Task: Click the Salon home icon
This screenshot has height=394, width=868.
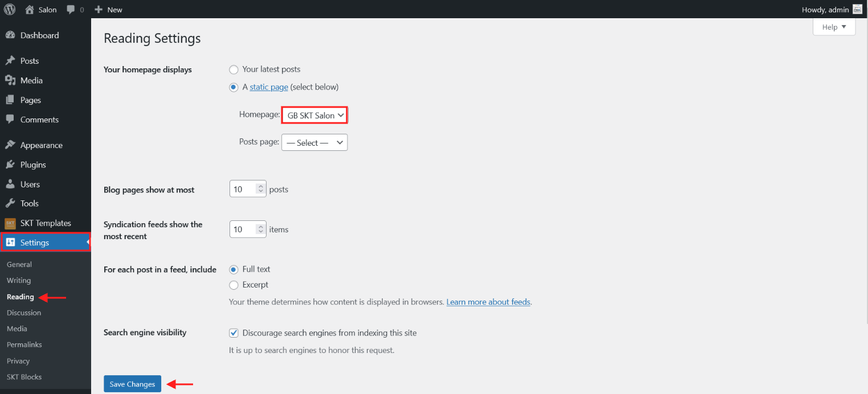Action: [30, 9]
